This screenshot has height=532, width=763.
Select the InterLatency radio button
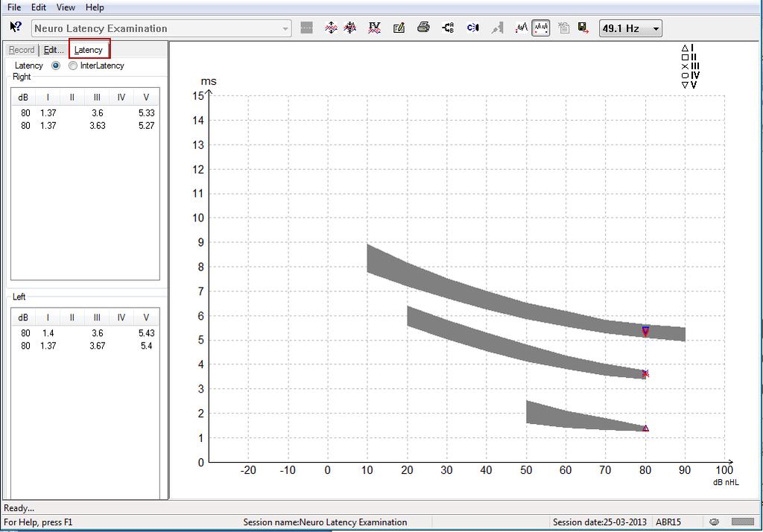[x=73, y=66]
